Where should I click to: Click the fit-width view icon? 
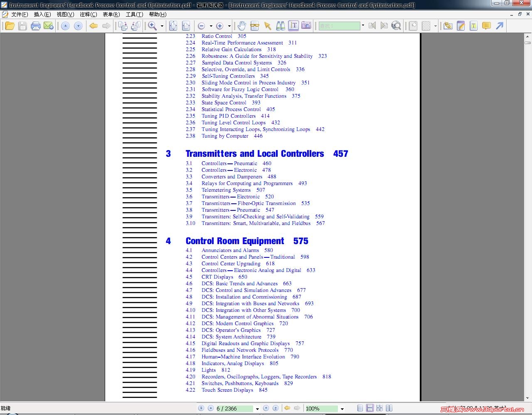pos(186,26)
